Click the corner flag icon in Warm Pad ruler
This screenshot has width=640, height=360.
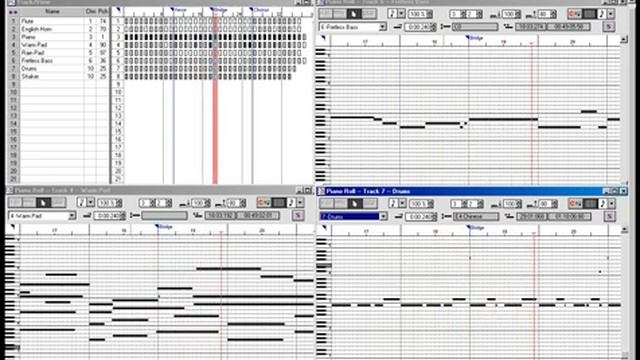(x=12, y=227)
